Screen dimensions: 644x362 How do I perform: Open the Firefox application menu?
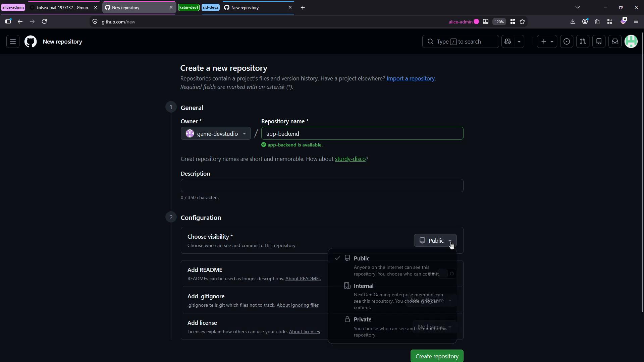(x=636, y=21)
